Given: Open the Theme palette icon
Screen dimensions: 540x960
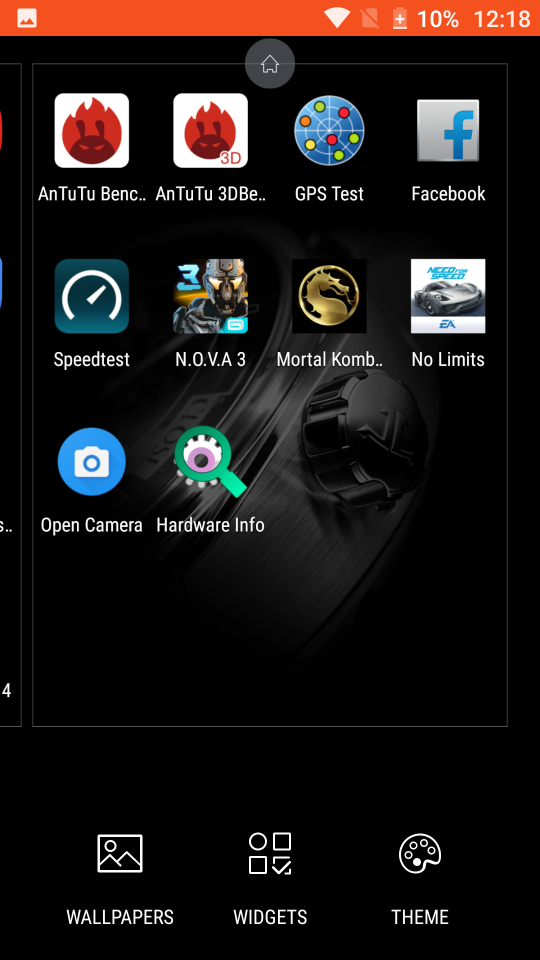Looking at the screenshot, I should point(420,853).
